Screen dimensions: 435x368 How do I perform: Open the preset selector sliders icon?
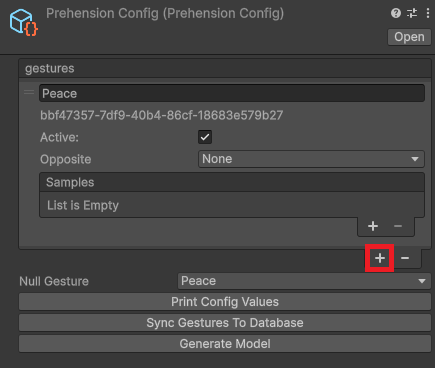click(412, 13)
